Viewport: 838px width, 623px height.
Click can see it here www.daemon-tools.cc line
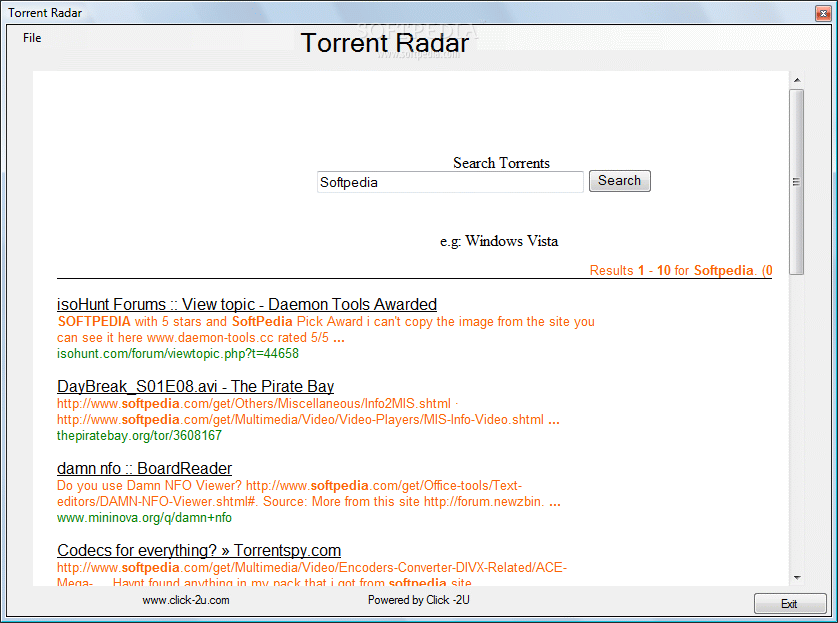pyautogui.click(x=201, y=338)
